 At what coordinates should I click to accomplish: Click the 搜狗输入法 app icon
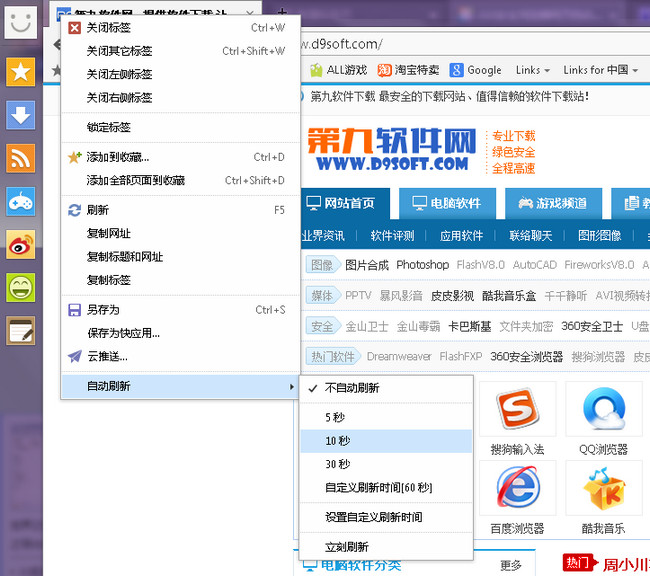(x=517, y=409)
